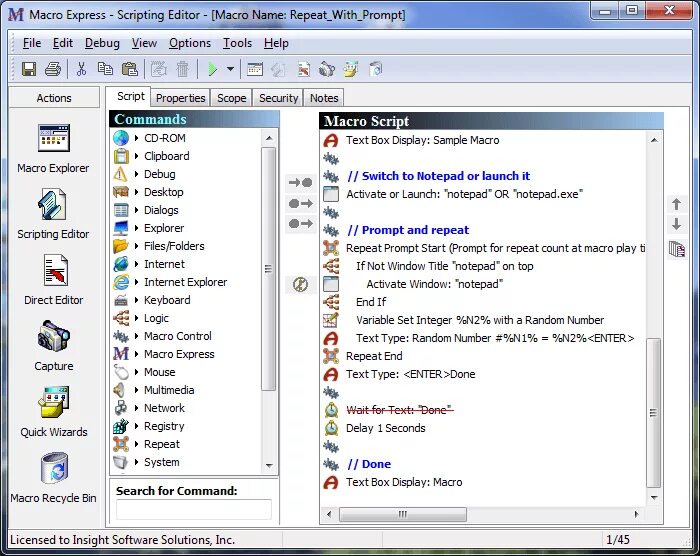Click the Network command category
The image size is (700, 556).
coord(164,408)
